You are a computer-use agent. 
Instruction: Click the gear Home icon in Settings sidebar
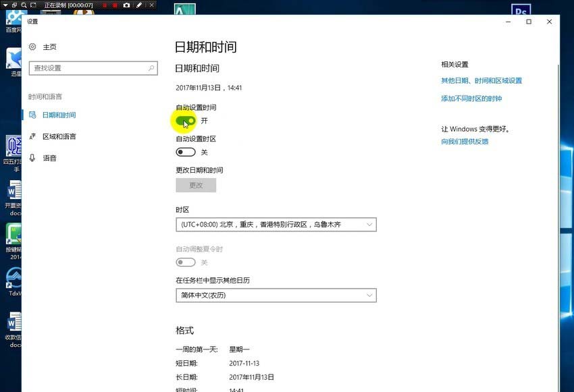coord(32,47)
